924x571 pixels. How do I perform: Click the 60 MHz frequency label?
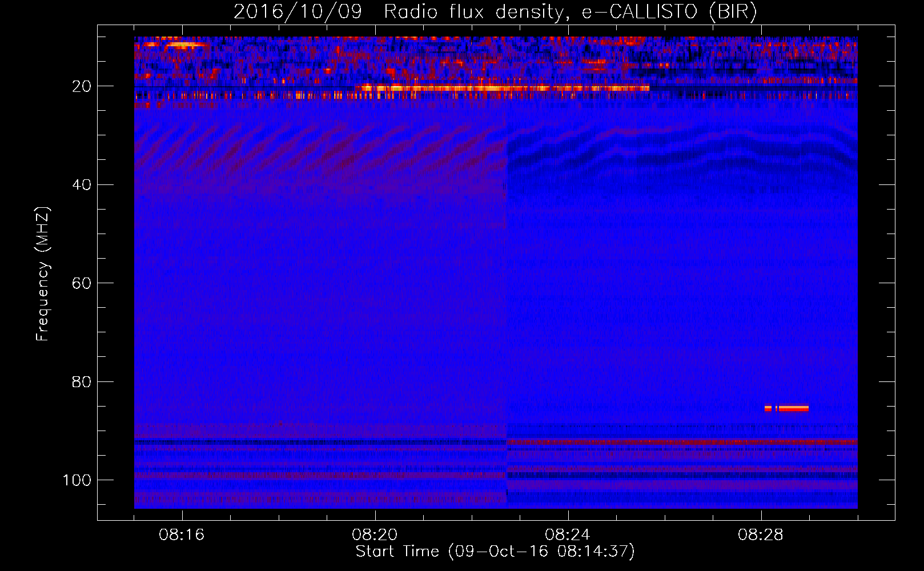[82, 283]
